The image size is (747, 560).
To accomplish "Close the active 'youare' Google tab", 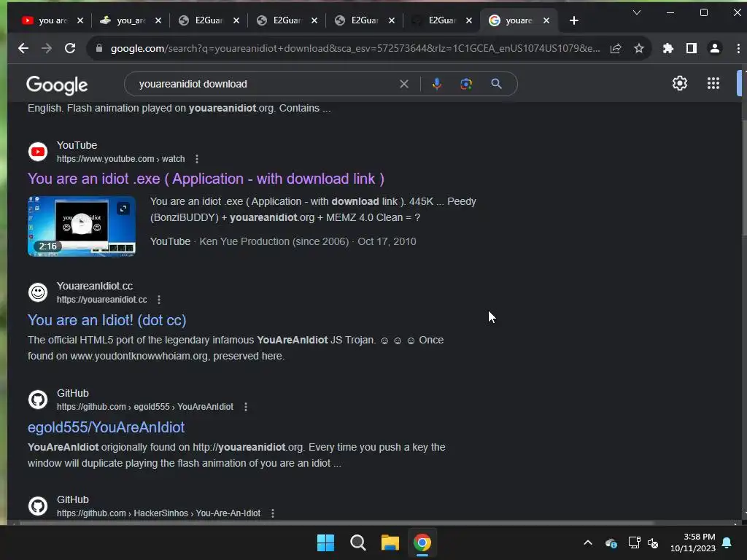I will 546,20.
